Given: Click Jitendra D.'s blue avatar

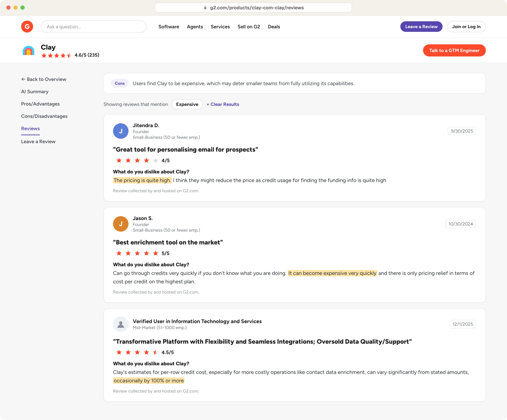Looking at the screenshot, I should (120, 131).
